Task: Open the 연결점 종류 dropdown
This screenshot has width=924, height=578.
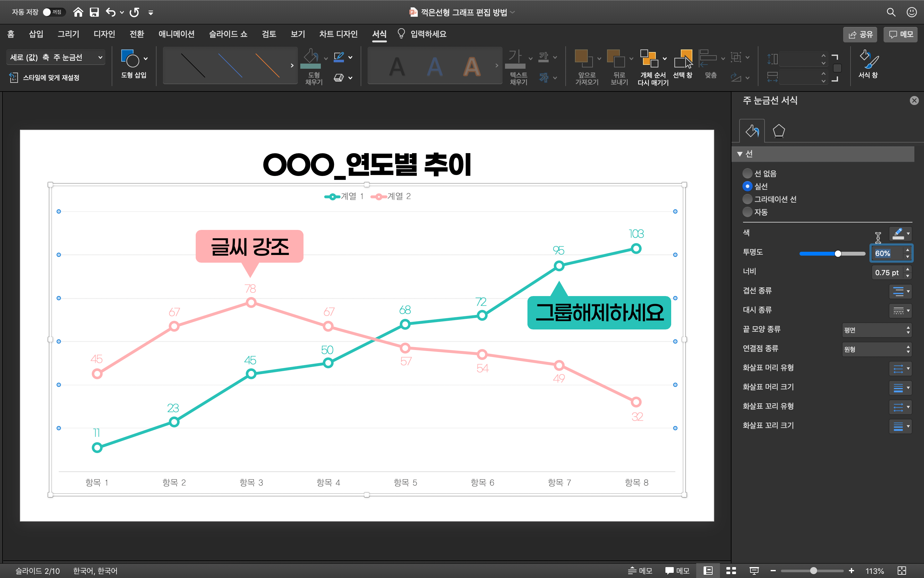Action: 877,349
